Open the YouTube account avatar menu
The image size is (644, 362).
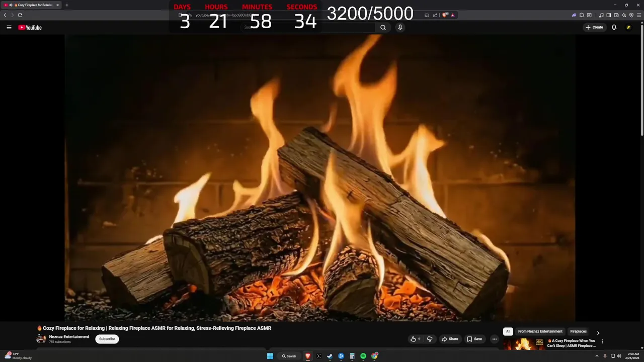coord(628,28)
